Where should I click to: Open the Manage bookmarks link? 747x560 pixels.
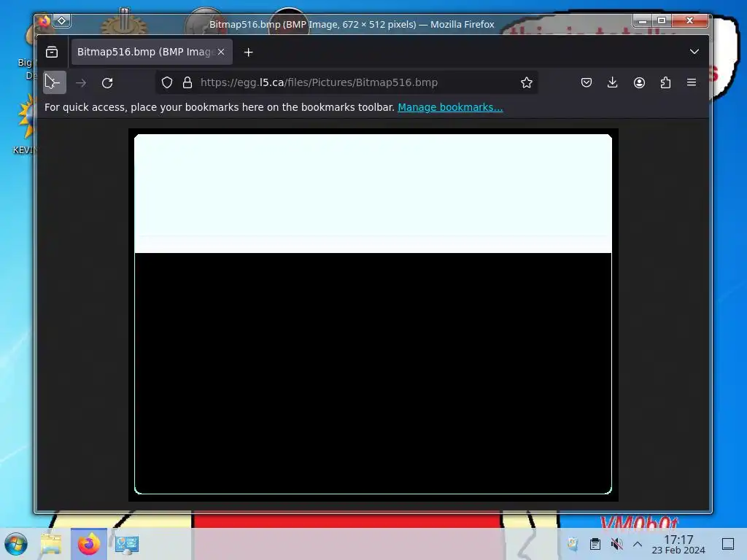point(450,107)
